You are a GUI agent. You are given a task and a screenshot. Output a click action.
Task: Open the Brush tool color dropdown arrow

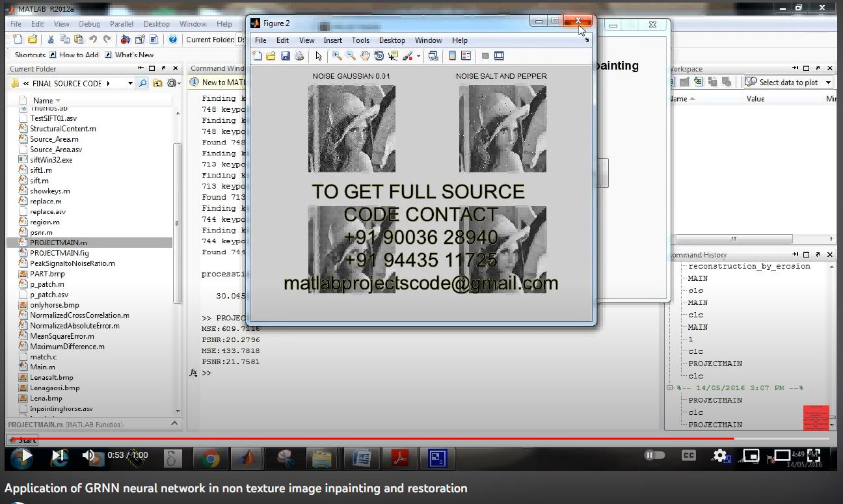[x=419, y=57]
